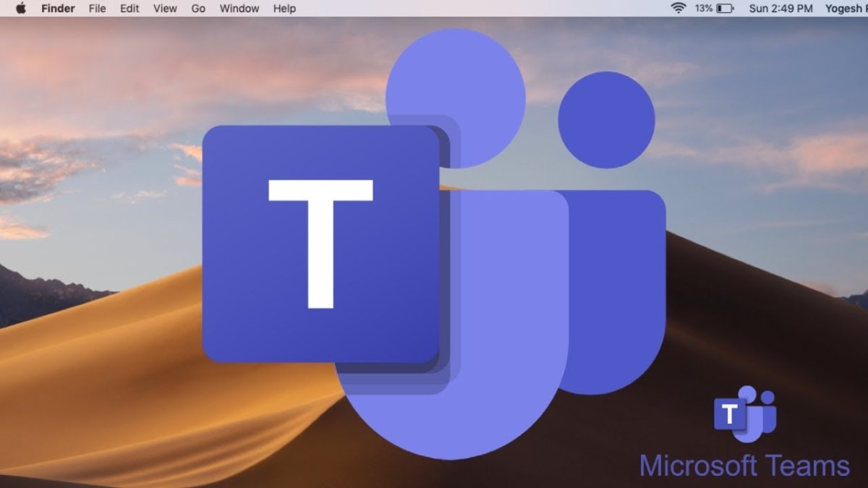Image resolution: width=868 pixels, height=488 pixels.
Task: Click the Sun 2:49 PM clock
Action: (780, 9)
